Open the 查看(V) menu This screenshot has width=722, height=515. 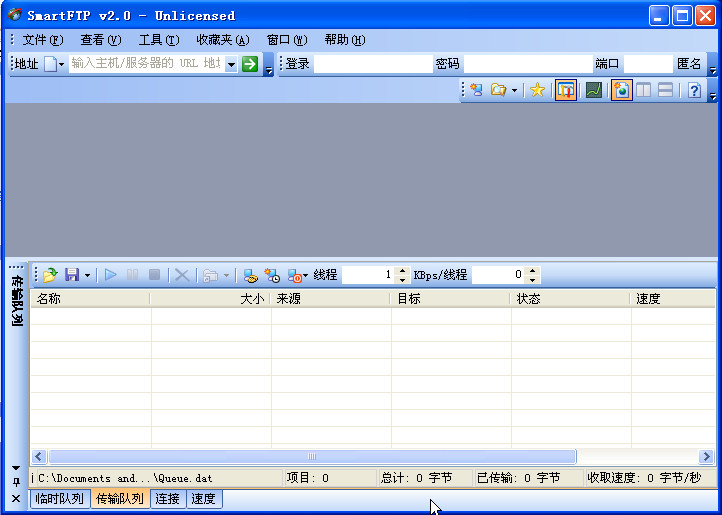coord(100,40)
